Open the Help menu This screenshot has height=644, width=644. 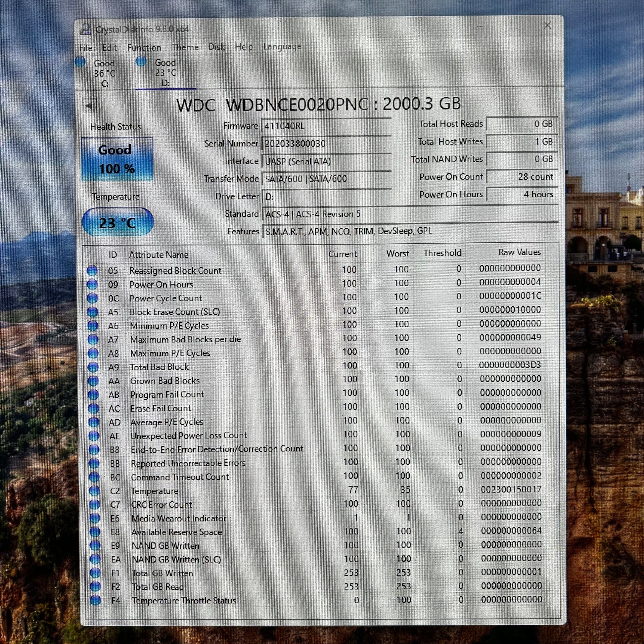(244, 47)
